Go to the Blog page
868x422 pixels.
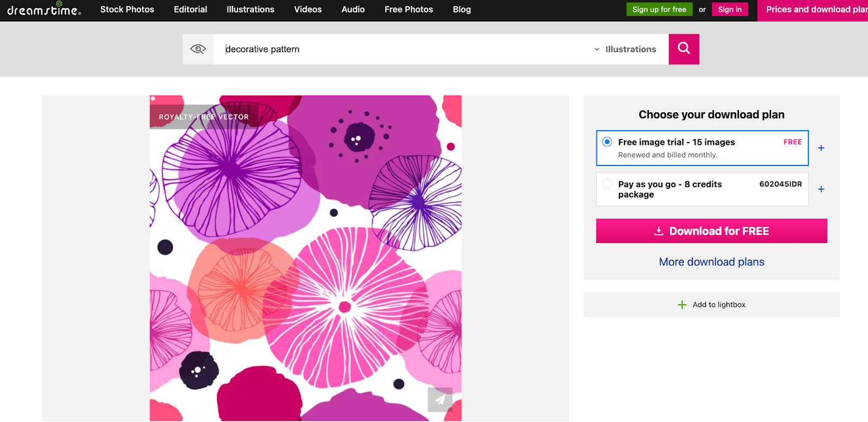[x=462, y=9]
